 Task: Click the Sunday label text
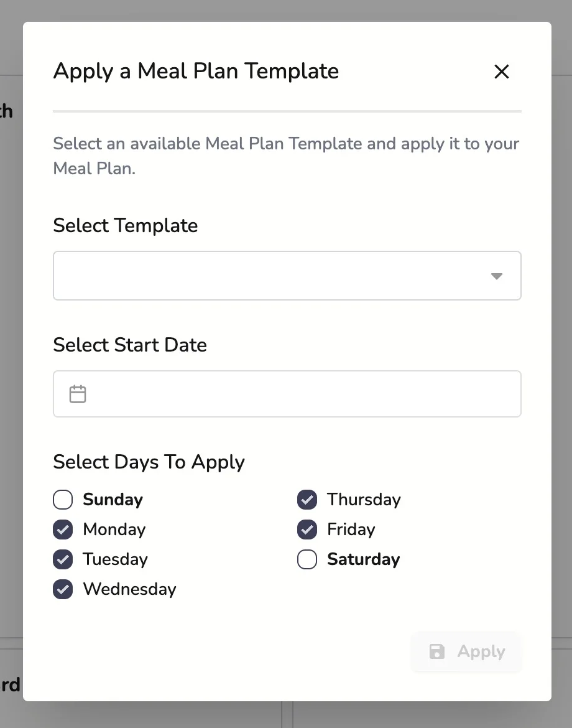click(x=113, y=500)
